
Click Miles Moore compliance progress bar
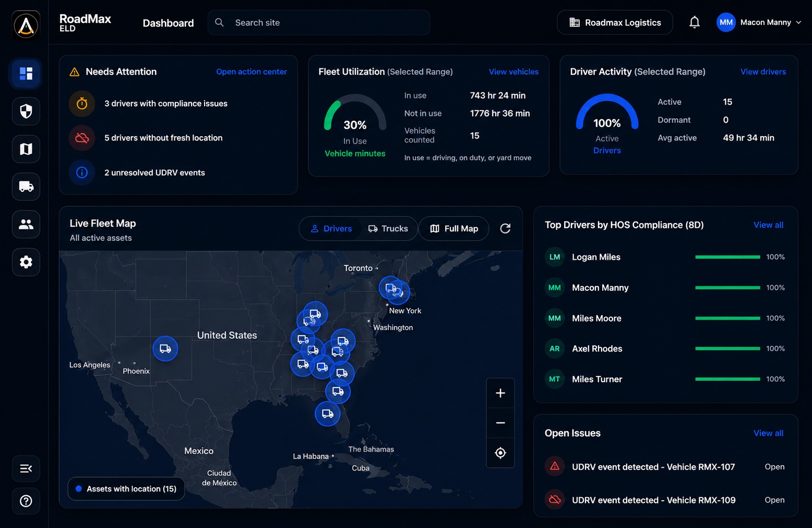(x=727, y=318)
